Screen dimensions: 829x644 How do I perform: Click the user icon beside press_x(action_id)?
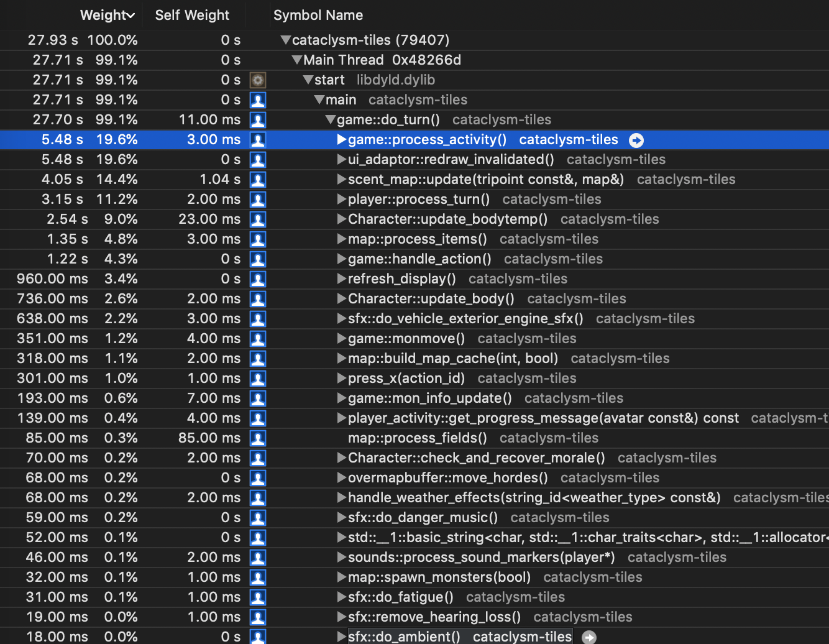[x=258, y=379]
